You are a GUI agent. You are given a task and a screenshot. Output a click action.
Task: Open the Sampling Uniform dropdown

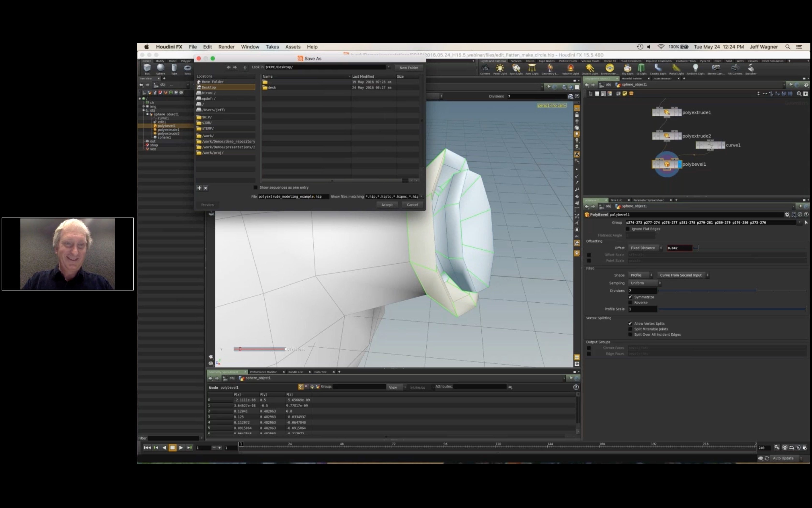[x=645, y=283]
